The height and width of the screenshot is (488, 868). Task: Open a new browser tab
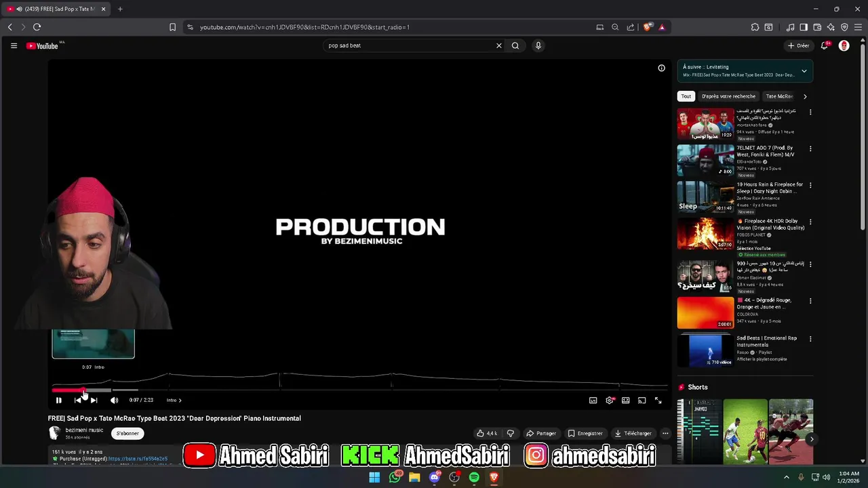[120, 9]
